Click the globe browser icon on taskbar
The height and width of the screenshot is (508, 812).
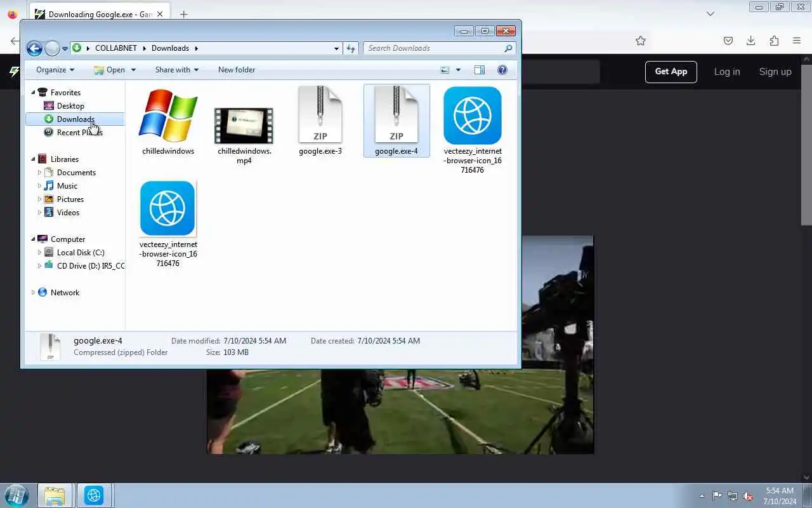pyautogui.click(x=94, y=495)
